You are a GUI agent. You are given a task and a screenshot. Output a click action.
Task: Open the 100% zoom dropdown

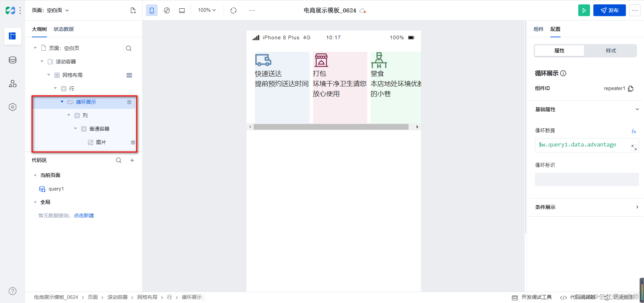click(207, 10)
